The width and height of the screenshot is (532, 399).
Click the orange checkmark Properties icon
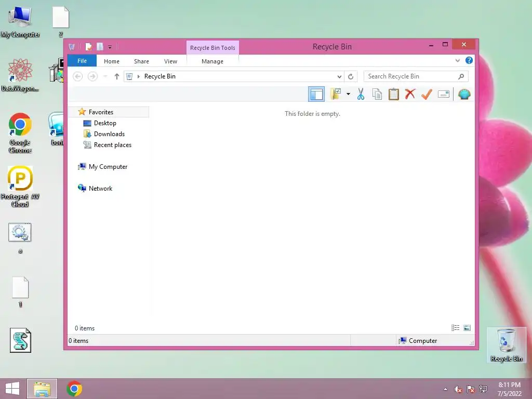(427, 94)
